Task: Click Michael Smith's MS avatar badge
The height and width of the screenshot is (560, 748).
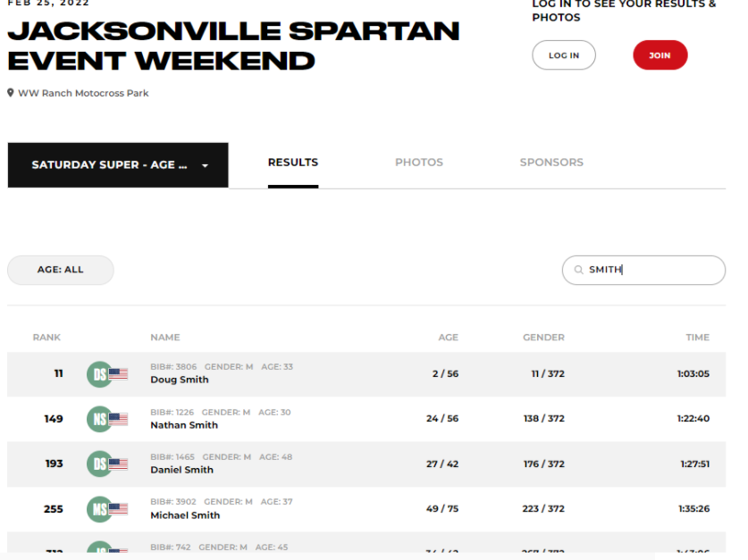Action: tap(99, 508)
